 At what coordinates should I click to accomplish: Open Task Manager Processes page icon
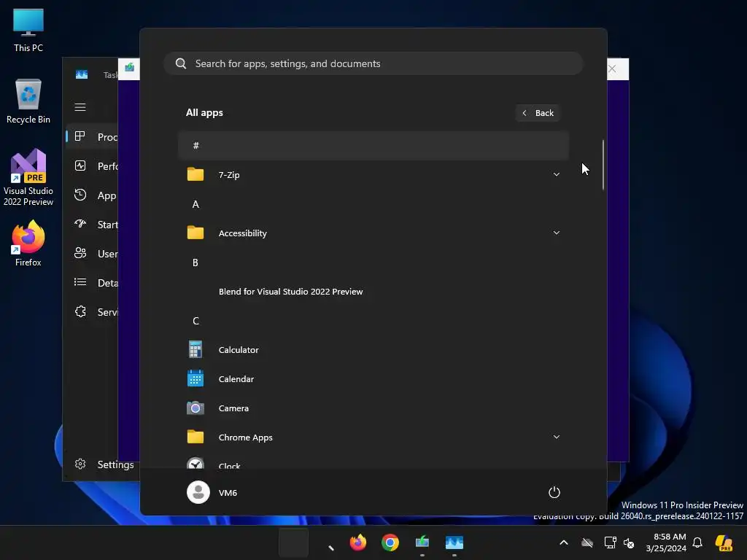click(x=80, y=136)
